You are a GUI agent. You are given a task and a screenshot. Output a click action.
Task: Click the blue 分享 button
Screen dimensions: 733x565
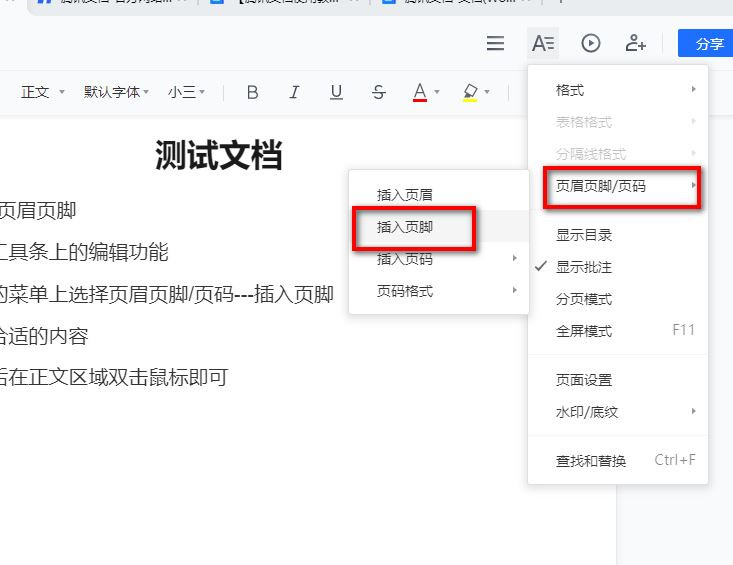[x=708, y=44]
